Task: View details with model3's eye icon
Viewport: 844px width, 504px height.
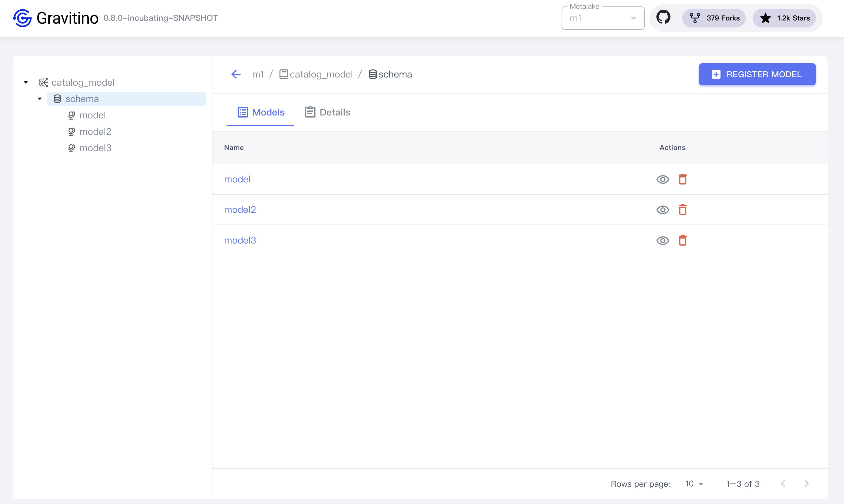Action: (x=663, y=241)
